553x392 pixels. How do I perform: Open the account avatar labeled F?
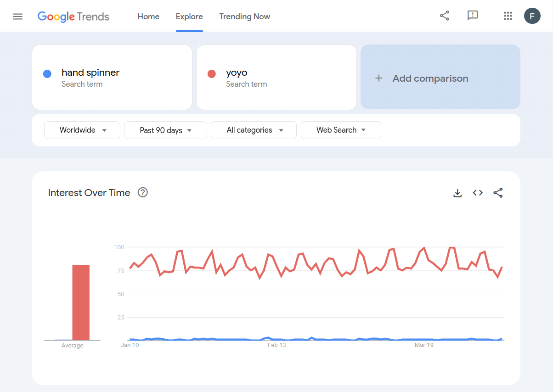[x=532, y=17]
